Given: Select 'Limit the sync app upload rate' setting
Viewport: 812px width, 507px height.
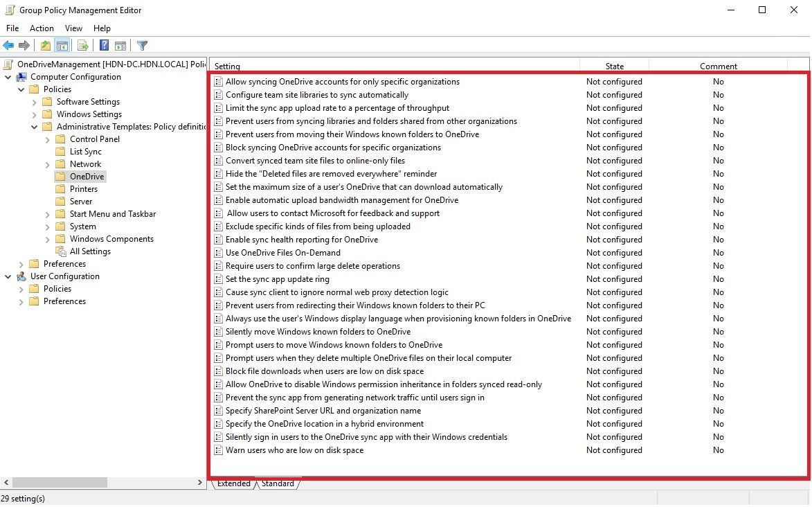Looking at the screenshot, I should point(337,108).
